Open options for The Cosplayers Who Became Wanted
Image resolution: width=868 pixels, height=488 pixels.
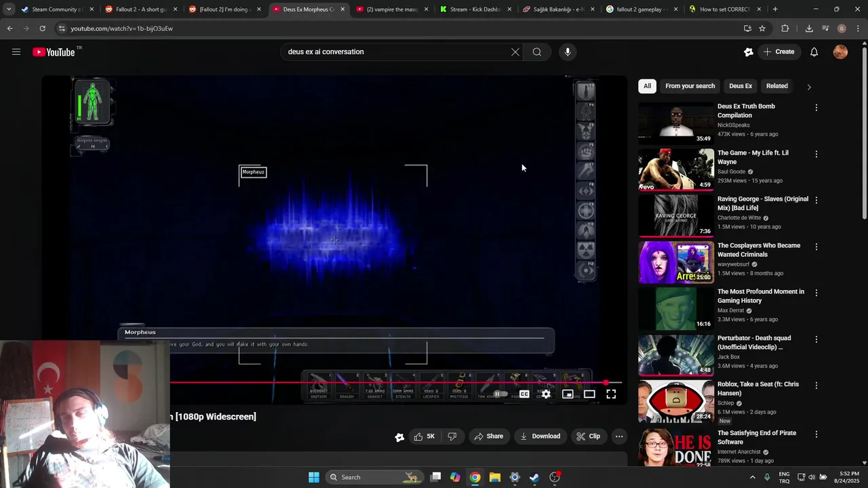tap(816, 247)
